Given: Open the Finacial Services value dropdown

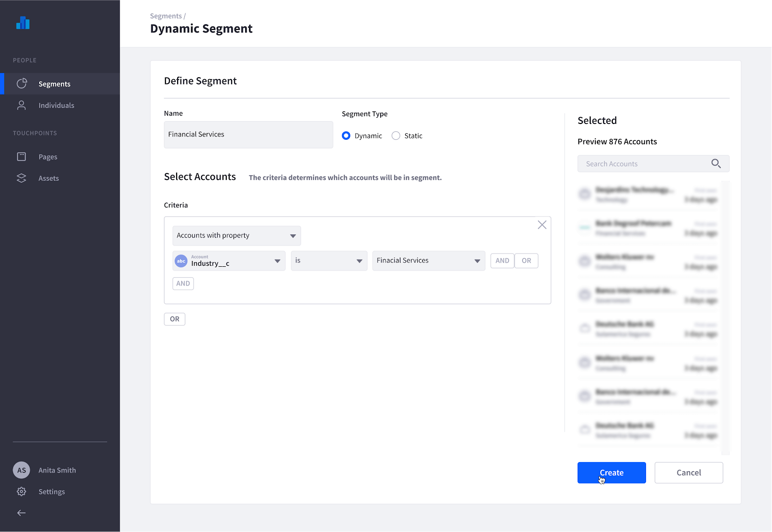Looking at the screenshot, I should 428,260.
